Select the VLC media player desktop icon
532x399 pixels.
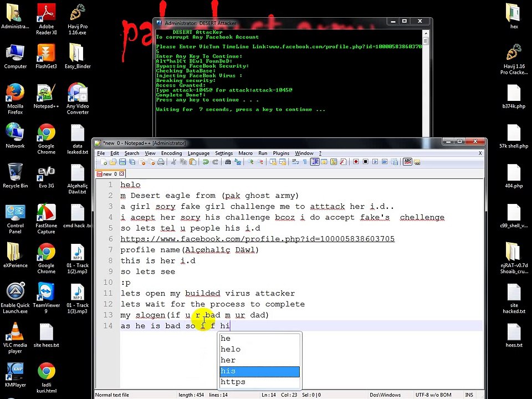coord(16,338)
